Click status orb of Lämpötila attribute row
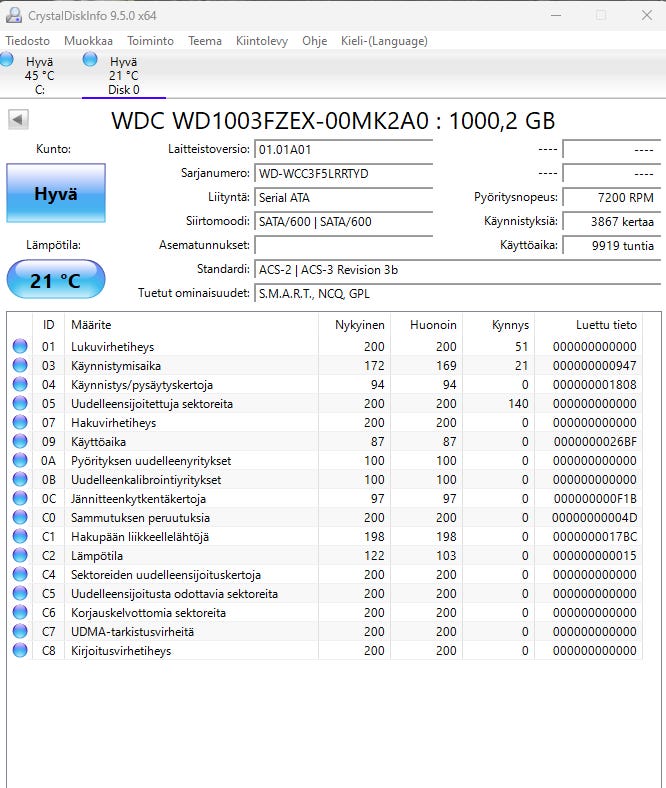This screenshot has height=788, width=666. (x=20, y=555)
